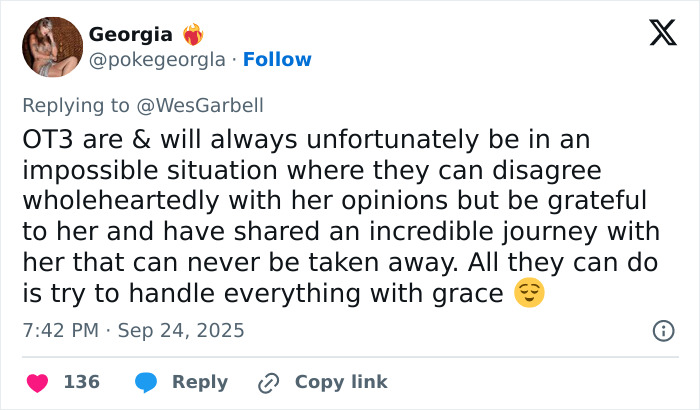The image size is (700, 410).
Task: Click the tweet's final line about grace
Action: click(264, 296)
